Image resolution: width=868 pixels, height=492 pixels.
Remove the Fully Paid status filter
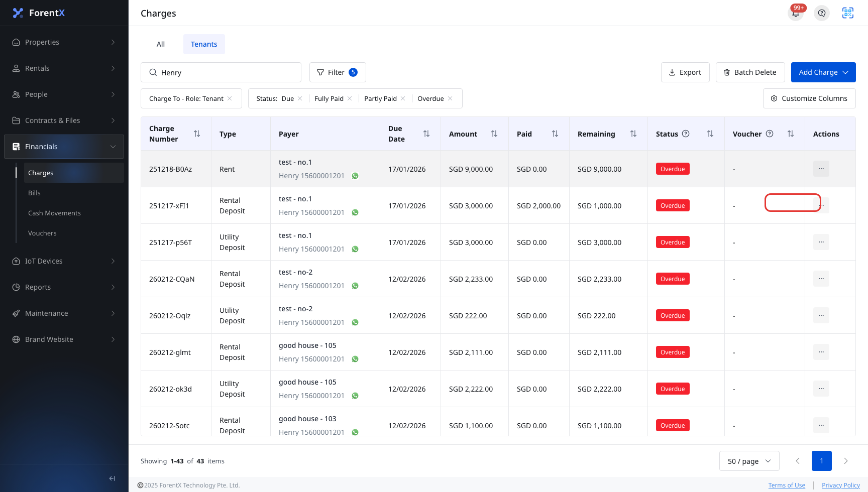(350, 98)
